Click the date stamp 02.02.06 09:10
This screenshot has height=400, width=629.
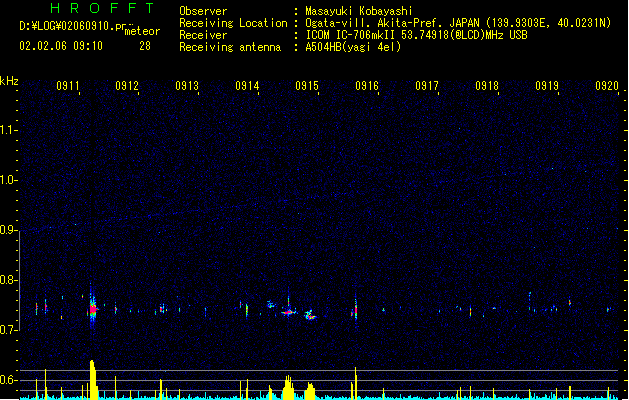(x=61, y=46)
